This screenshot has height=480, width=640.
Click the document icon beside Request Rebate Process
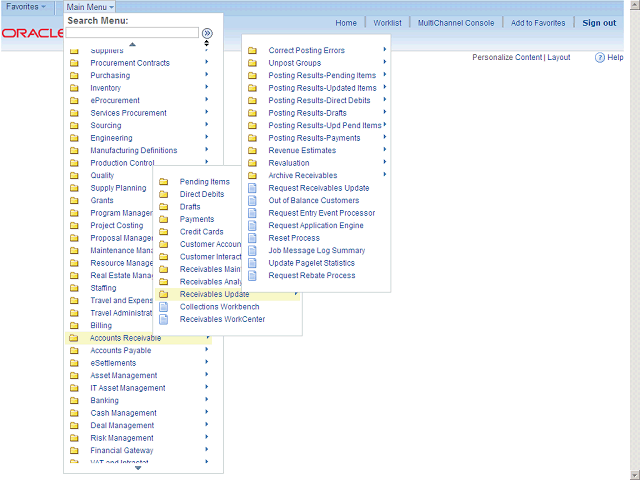click(x=252, y=275)
